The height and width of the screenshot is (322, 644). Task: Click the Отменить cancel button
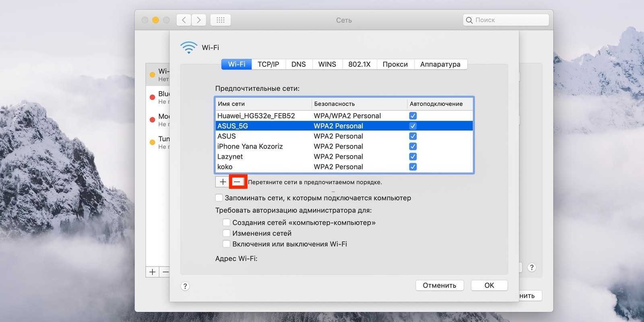pyautogui.click(x=439, y=285)
